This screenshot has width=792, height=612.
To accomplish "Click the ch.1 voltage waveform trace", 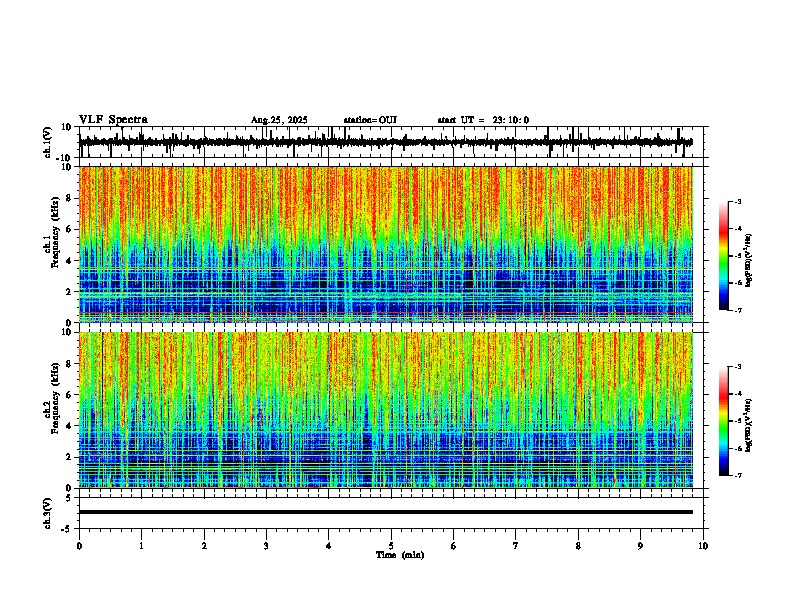I will pos(385,142).
